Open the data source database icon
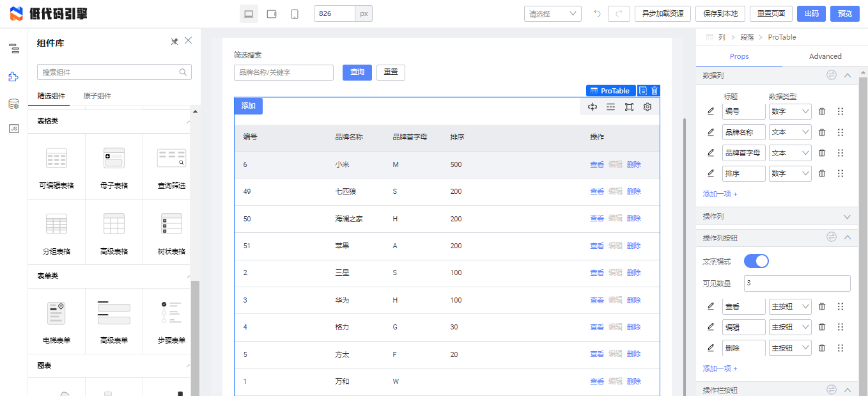Screen dimensions: 868x396 13,104
